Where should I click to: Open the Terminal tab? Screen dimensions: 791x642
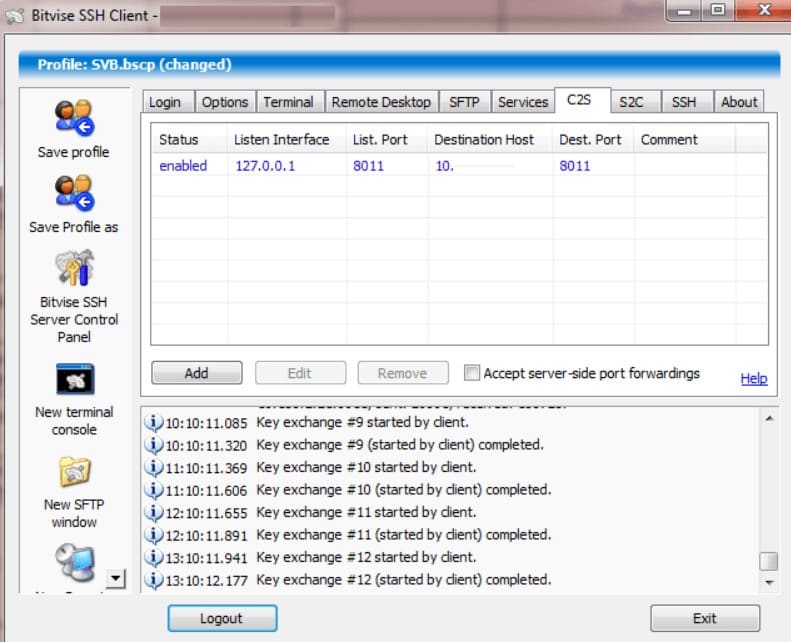coord(290,102)
